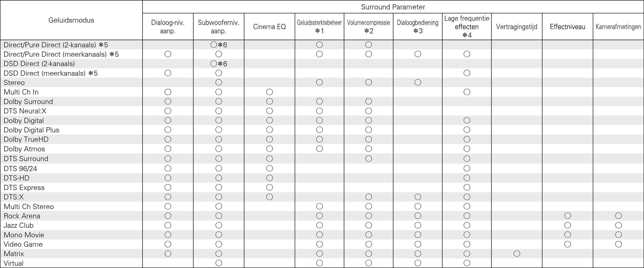This screenshot has width=644, height=268.
Task: Click the DTS:X Dialoogbediening circle
Action: coord(417,197)
